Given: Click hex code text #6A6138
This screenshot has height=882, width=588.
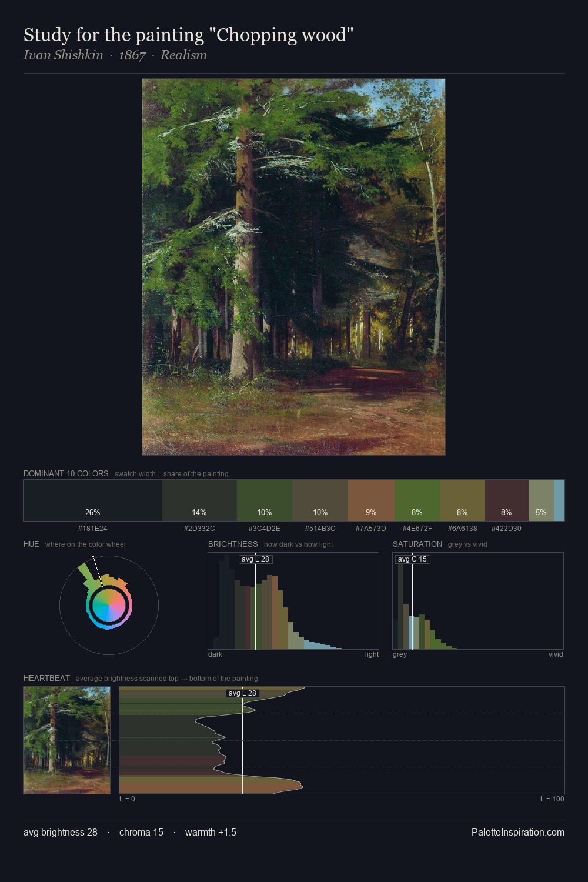Looking at the screenshot, I should tap(463, 529).
